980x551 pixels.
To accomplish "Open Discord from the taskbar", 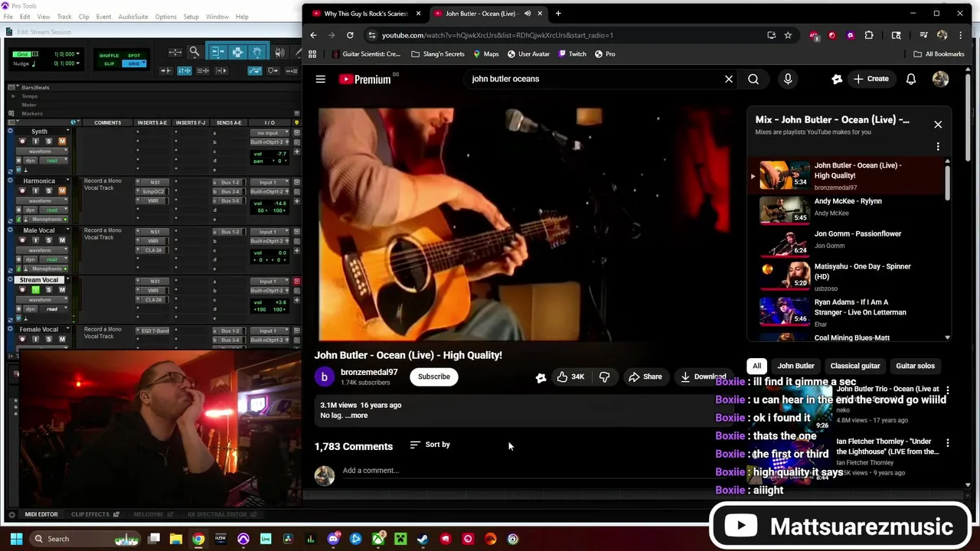I will click(333, 539).
